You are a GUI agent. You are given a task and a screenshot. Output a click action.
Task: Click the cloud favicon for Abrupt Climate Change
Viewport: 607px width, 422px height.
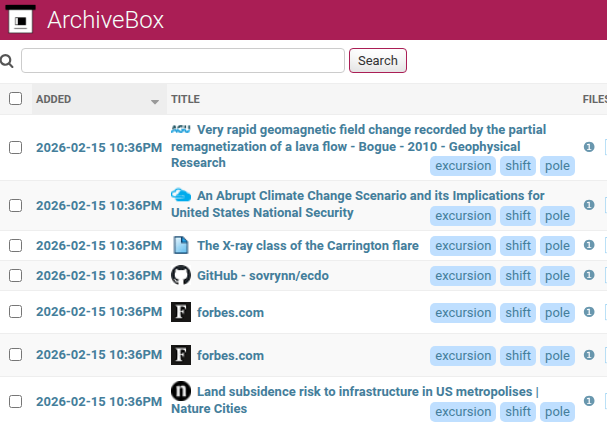(x=181, y=196)
